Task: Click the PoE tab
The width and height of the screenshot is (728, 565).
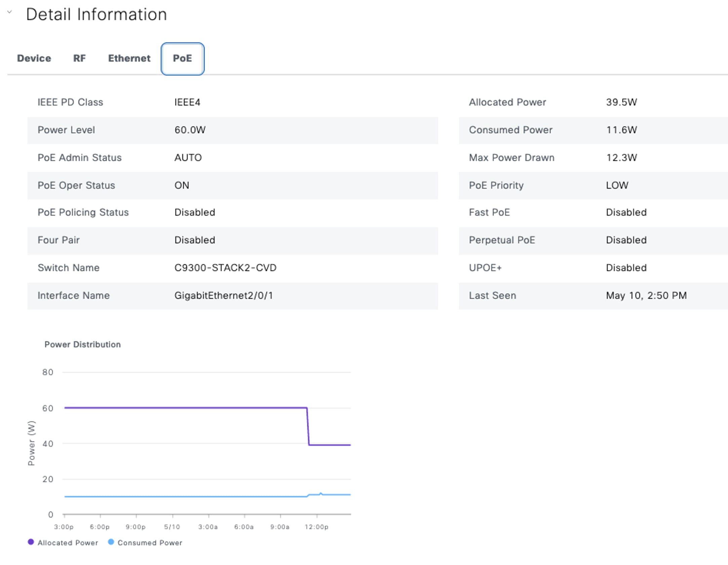Action: 182,58
